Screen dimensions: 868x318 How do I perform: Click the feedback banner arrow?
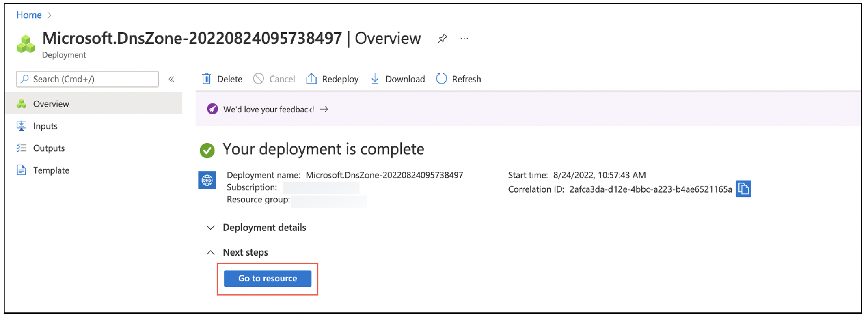pos(324,109)
